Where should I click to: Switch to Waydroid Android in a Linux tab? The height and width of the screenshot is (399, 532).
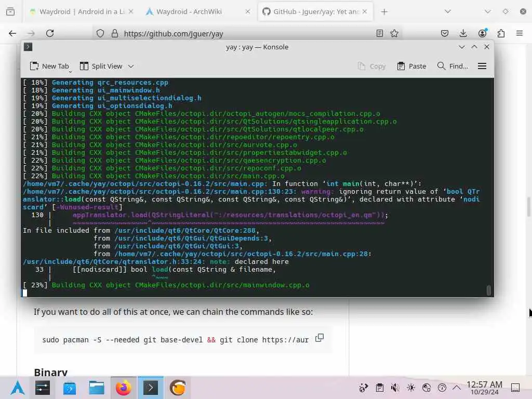82,11
